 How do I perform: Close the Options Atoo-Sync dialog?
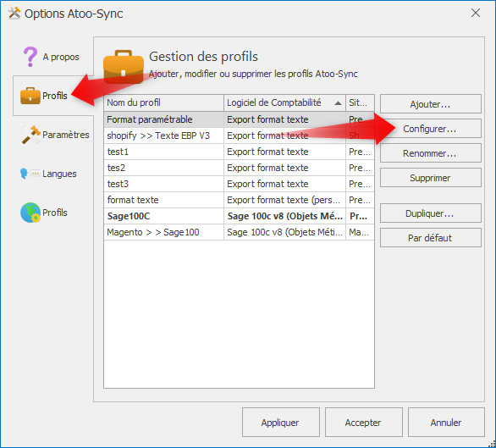476,13
